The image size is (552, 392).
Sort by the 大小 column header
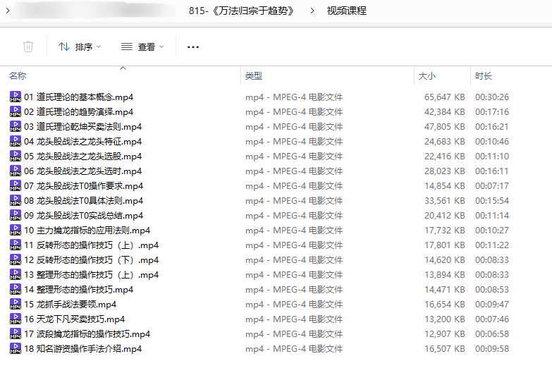(x=427, y=76)
